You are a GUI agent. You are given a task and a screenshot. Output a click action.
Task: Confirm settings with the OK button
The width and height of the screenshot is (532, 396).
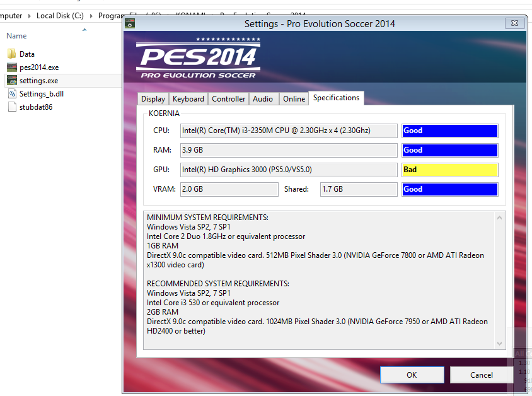tap(412, 375)
